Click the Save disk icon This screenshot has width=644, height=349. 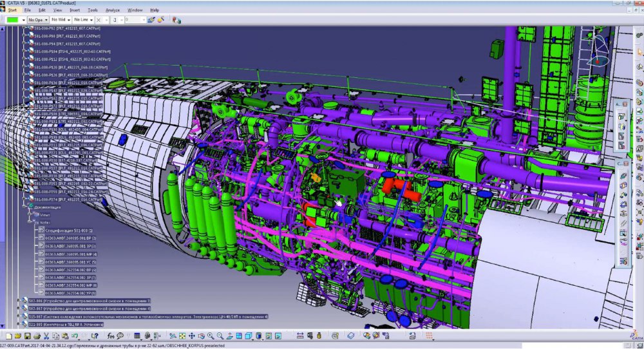click(27, 336)
